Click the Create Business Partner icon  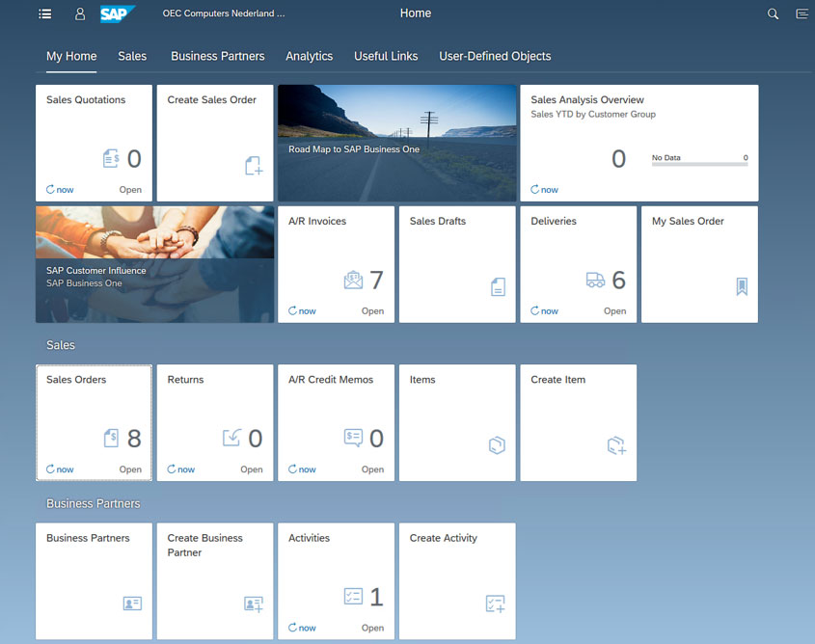click(254, 604)
